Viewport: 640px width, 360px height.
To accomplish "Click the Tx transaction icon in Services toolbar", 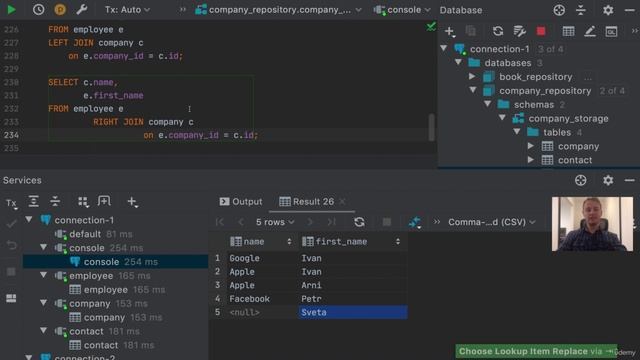I will pyautogui.click(x=11, y=203).
